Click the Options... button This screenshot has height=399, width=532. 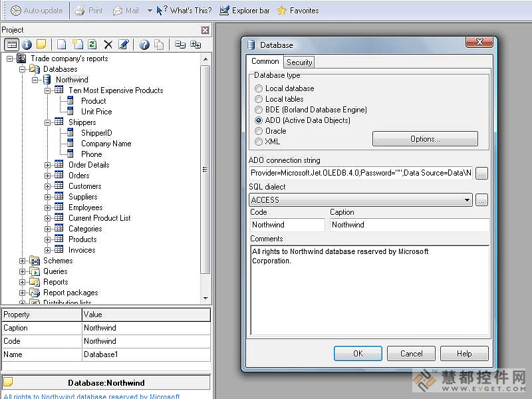(x=425, y=139)
